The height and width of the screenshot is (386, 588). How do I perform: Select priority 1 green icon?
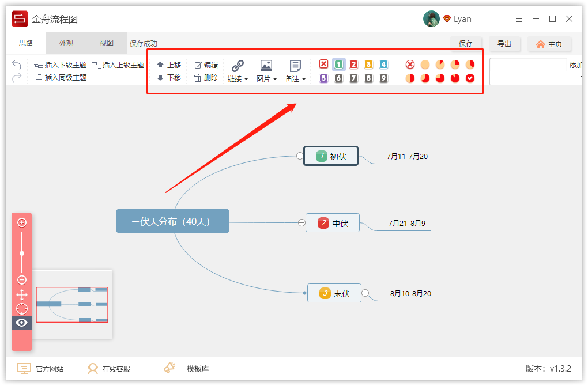[338, 65]
